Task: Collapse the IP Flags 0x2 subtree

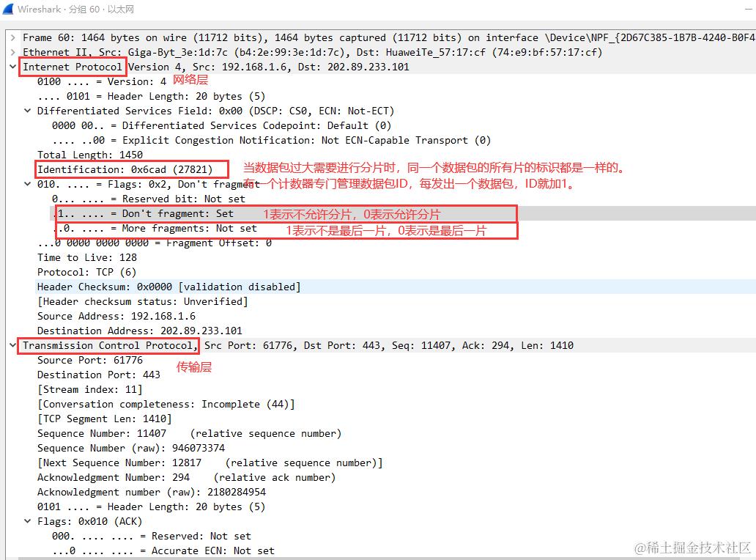Action: 28,184
